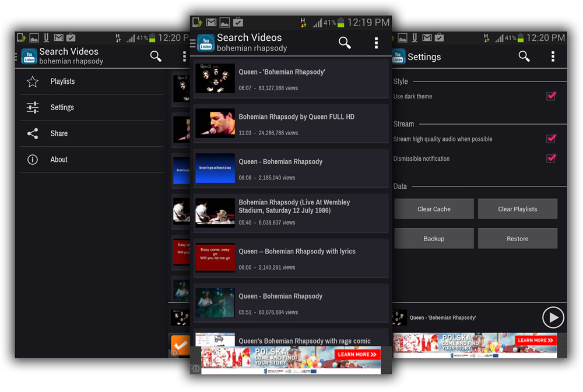Click LEARN MORE on center Polska ad
This screenshot has height=392, width=583.
357,355
